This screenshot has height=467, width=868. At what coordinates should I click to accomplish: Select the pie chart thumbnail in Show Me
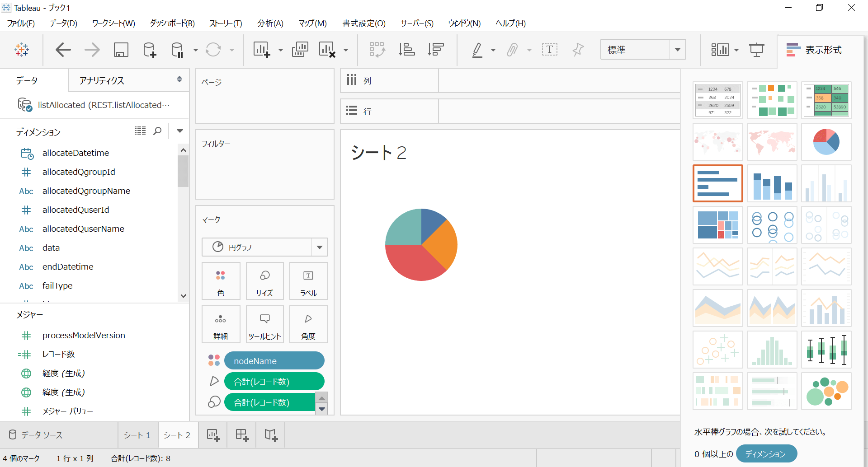point(826,142)
